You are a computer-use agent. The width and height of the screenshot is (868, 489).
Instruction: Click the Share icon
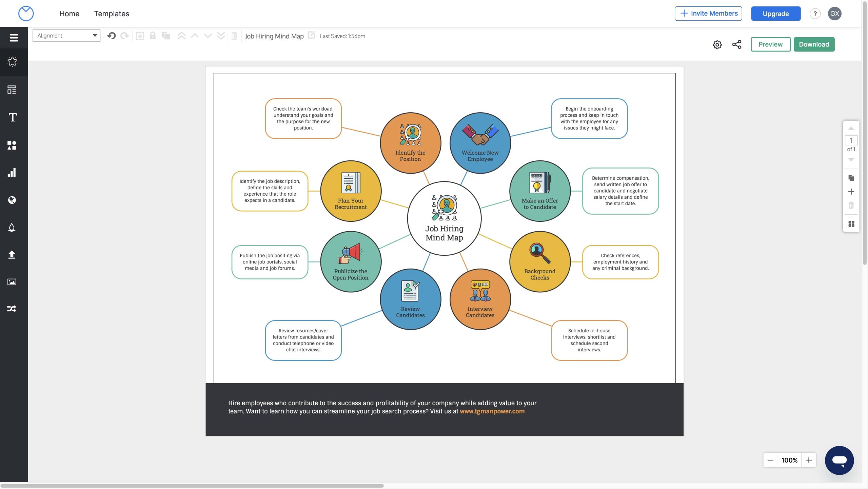pos(736,44)
